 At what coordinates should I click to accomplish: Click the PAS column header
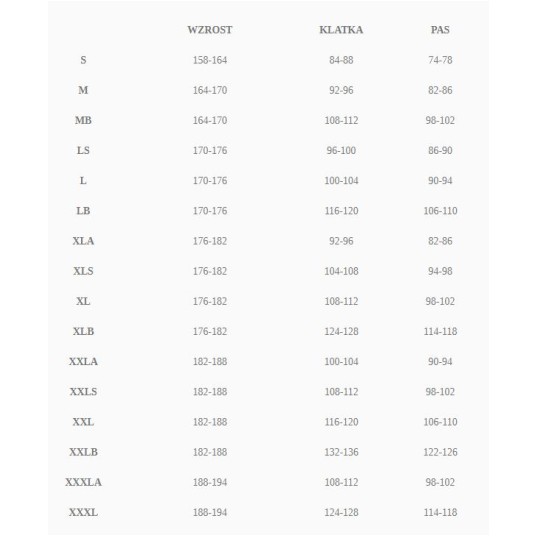[x=440, y=30]
